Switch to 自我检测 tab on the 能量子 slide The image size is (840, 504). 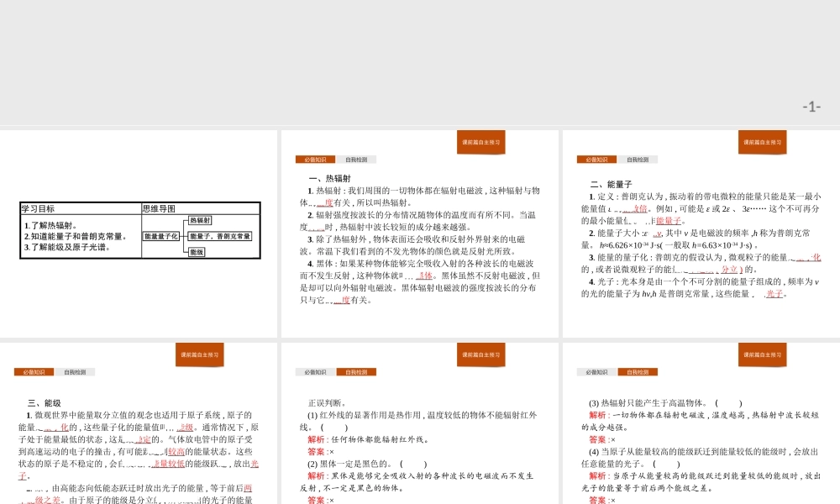(x=637, y=160)
